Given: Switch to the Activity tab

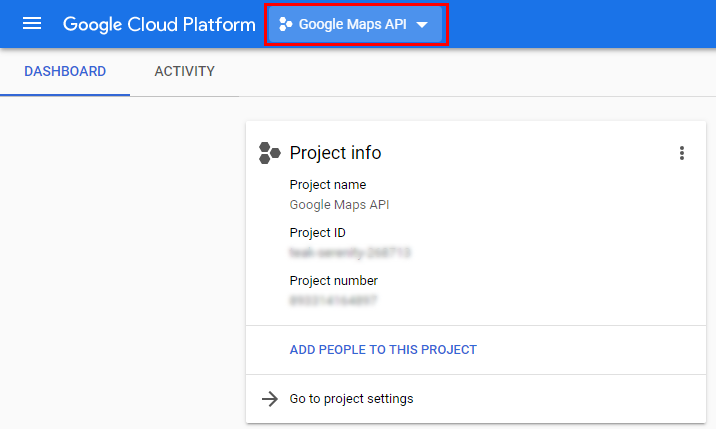Looking at the screenshot, I should pos(184,71).
